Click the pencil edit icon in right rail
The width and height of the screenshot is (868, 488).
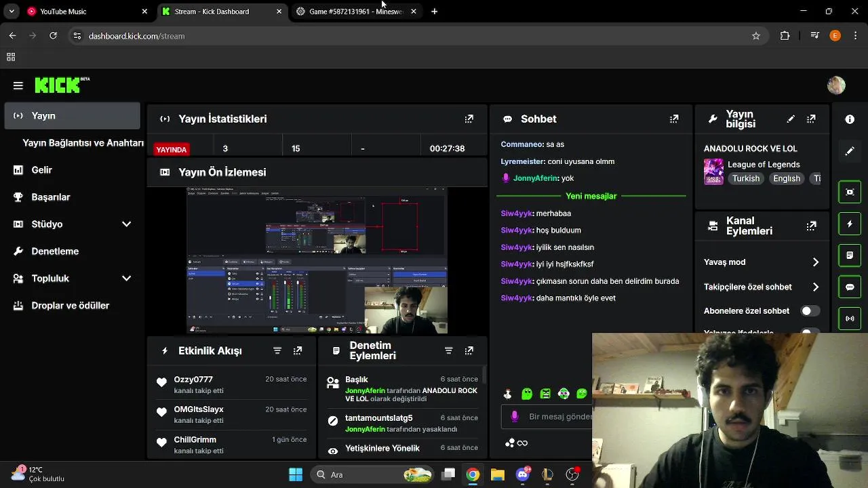pos(850,151)
